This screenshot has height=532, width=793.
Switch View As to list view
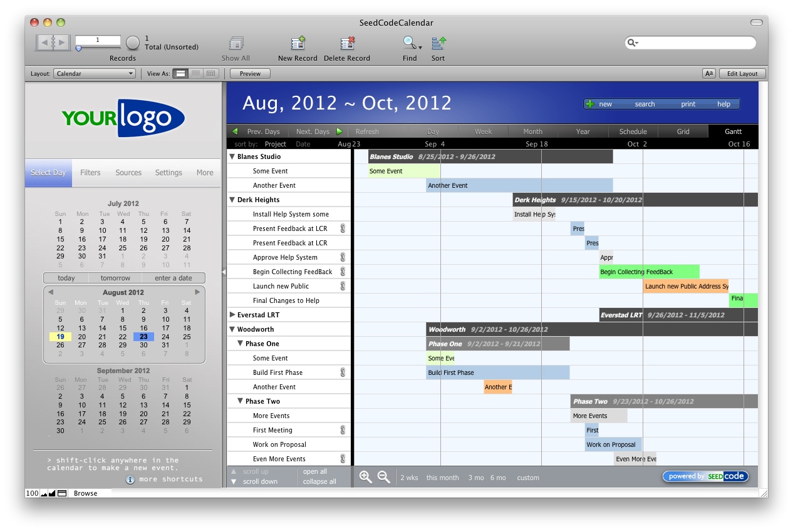[x=196, y=73]
